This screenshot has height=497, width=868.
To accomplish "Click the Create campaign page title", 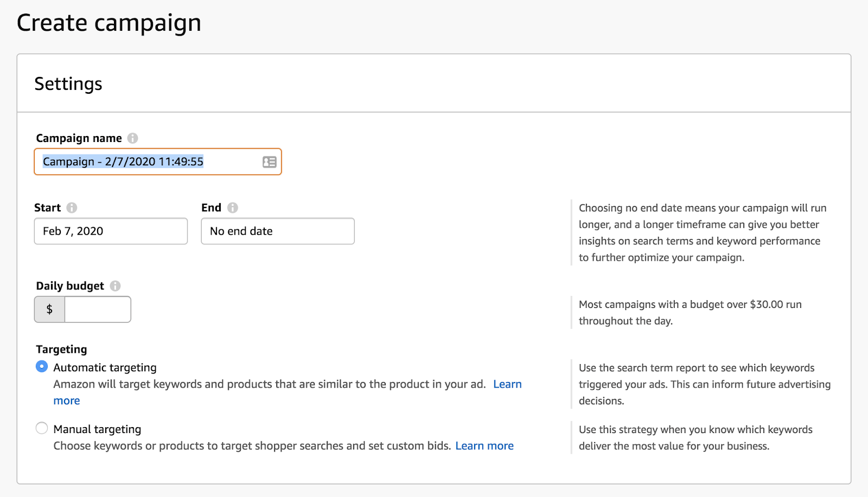I will (x=109, y=23).
